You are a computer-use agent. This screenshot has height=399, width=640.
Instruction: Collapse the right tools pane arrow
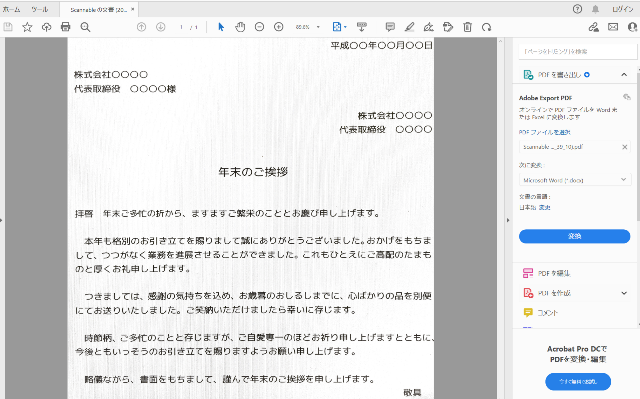(x=508, y=220)
